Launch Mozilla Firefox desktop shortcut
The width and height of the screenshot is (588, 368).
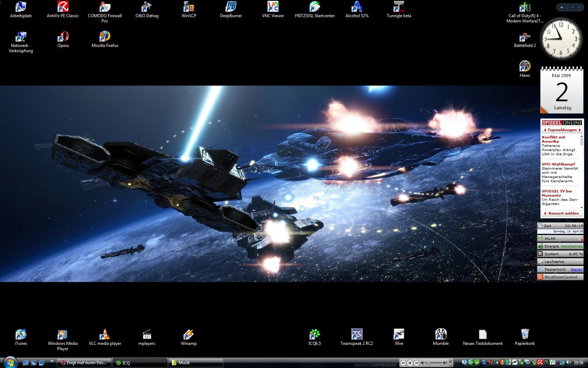(105, 40)
